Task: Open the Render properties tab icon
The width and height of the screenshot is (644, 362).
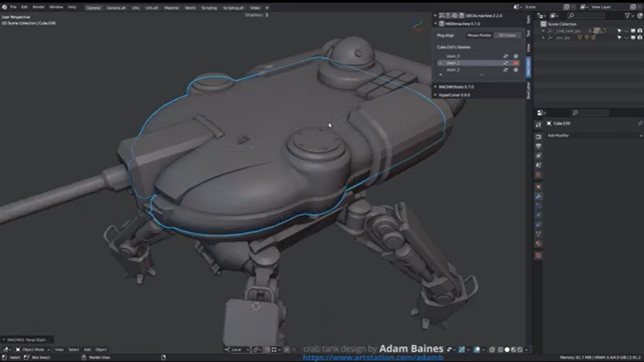Action: click(x=538, y=137)
